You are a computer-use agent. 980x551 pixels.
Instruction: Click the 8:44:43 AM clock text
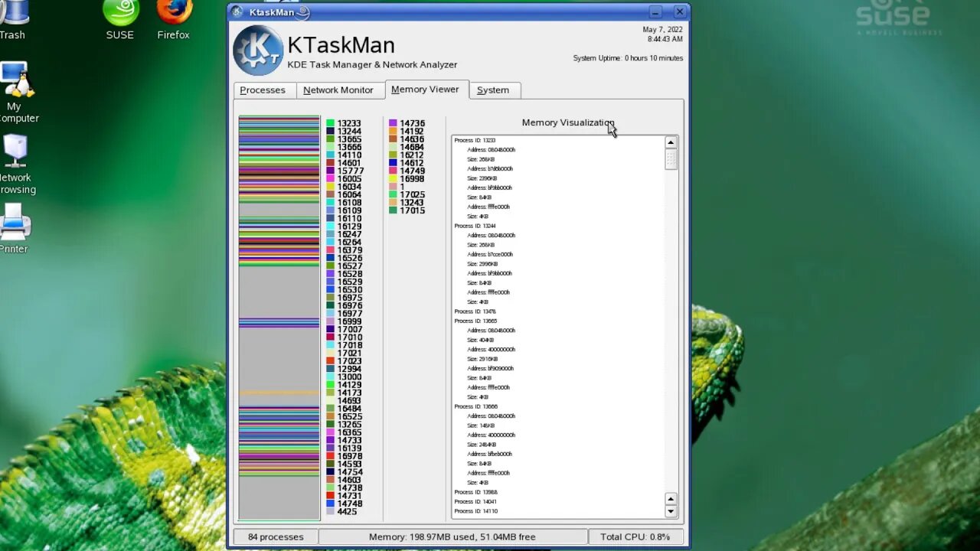coord(665,39)
